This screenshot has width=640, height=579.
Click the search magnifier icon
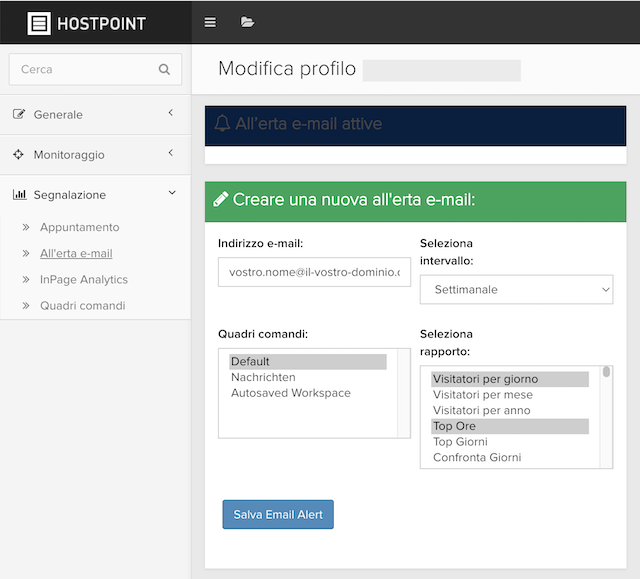164,69
